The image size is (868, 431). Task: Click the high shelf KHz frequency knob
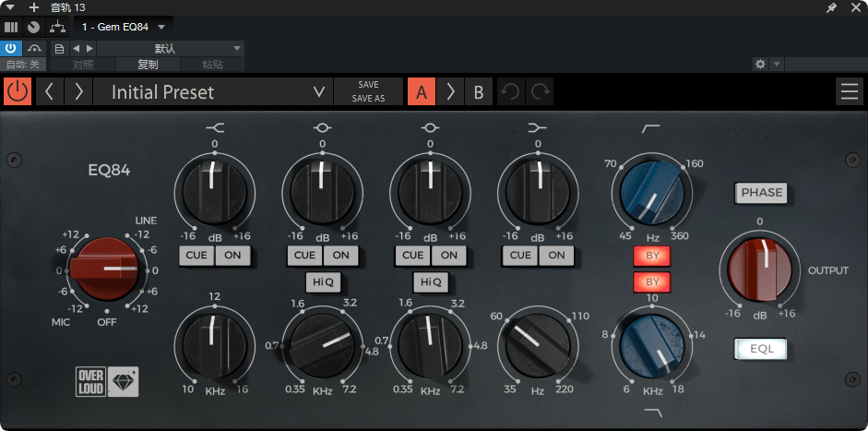click(215, 346)
